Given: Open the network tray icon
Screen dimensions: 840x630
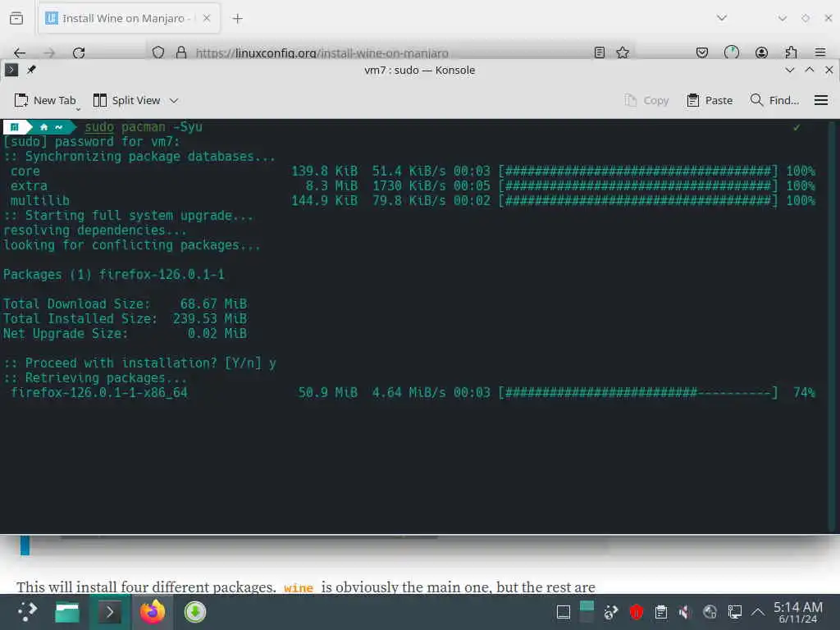Looking at the screenshot, I should pos(710,612).
